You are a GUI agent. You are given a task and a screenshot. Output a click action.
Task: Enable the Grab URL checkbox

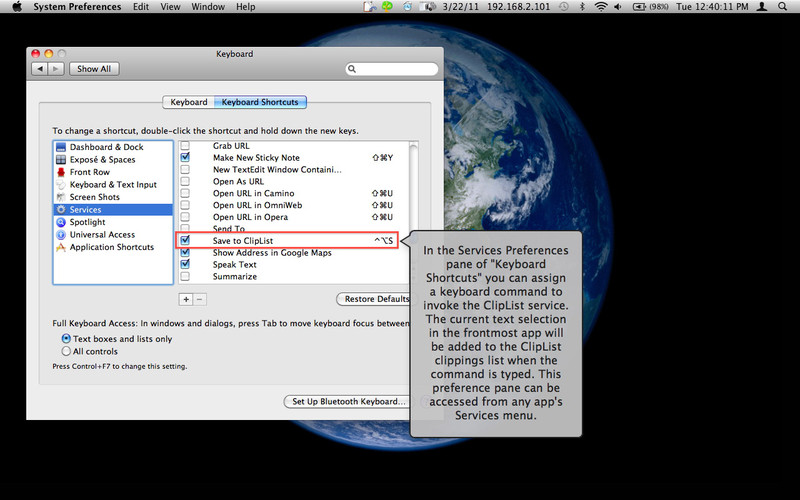185,146
